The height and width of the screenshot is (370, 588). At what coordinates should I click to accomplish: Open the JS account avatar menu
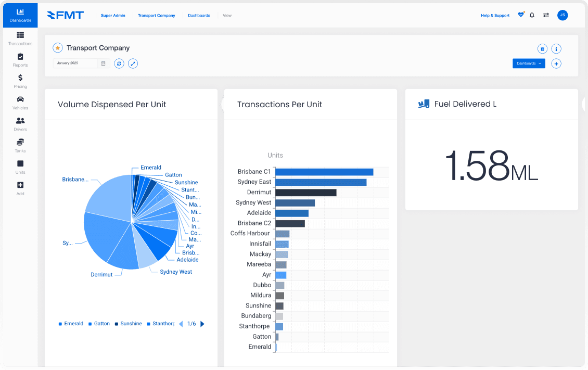563,15
